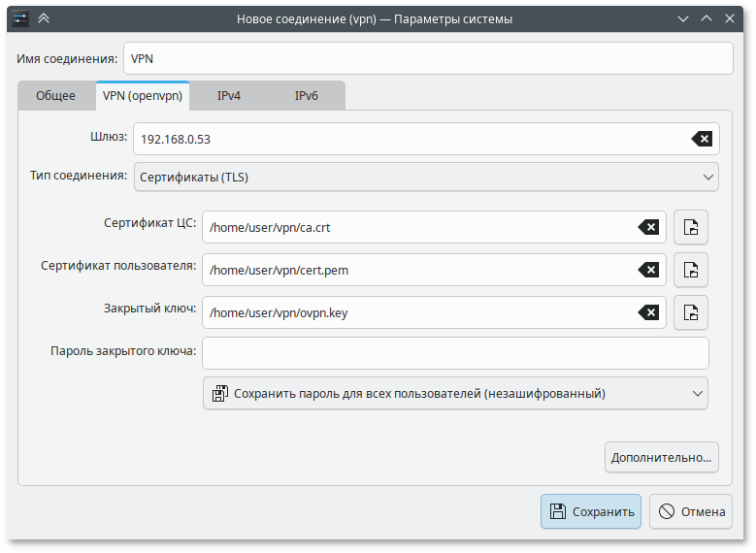756x553 pixels.
Task: Click the Сохранить button
Action: 590,511
